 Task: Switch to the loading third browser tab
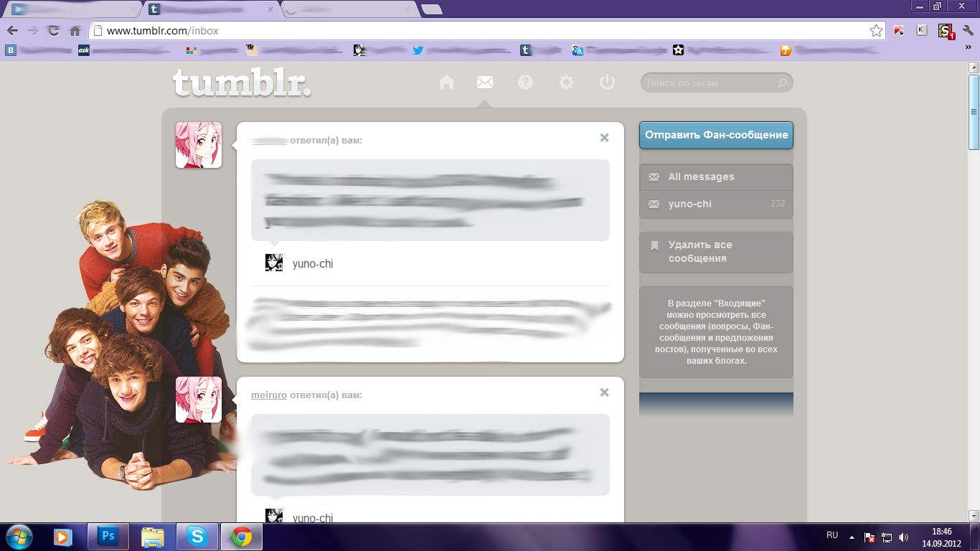pos(349,9)
